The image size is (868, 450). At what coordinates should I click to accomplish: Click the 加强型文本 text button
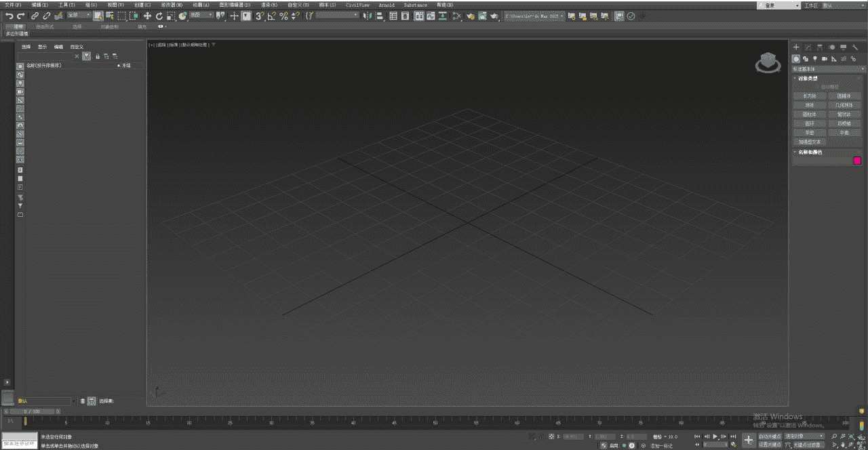point(810,142)
